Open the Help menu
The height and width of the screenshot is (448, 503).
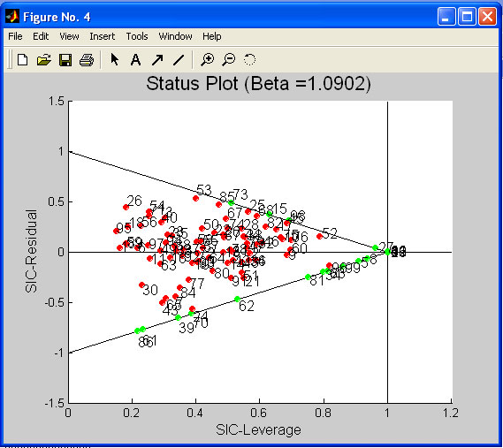212,36
